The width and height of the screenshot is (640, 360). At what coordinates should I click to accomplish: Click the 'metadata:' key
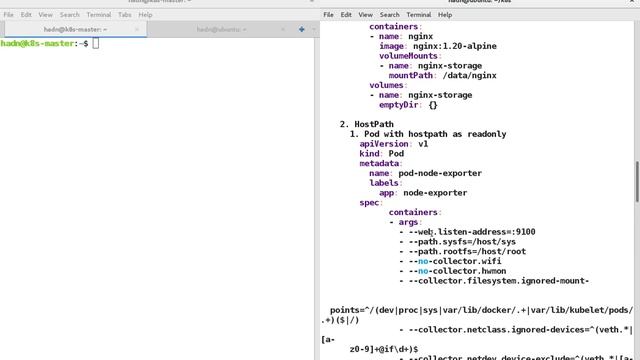tap(381, 163)
